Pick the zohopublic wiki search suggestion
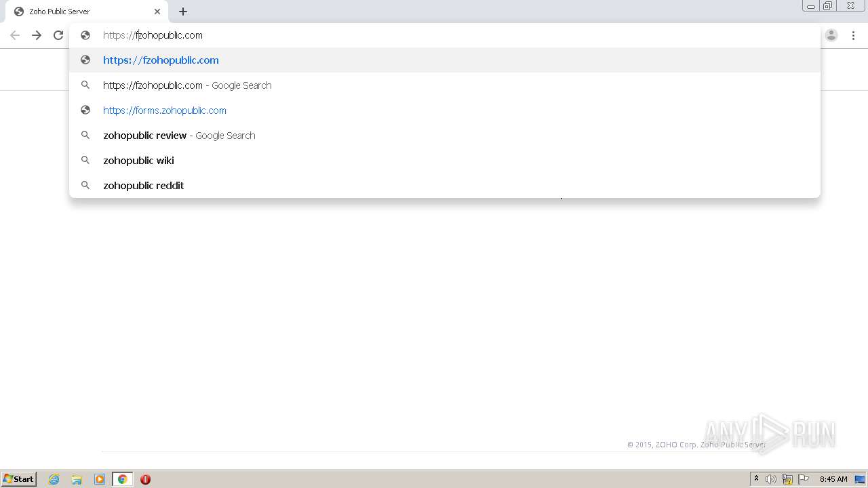This screenshot has height=488, width=868. 445,160
